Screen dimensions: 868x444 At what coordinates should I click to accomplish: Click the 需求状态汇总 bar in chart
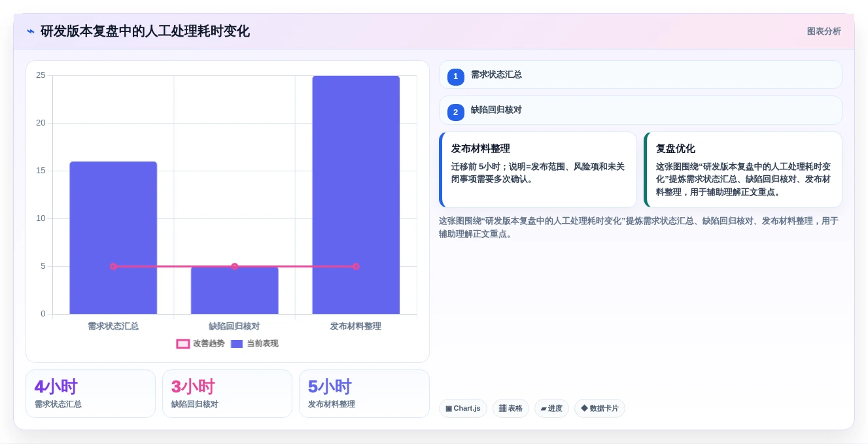pyautogui.click(x=113, y=238)
